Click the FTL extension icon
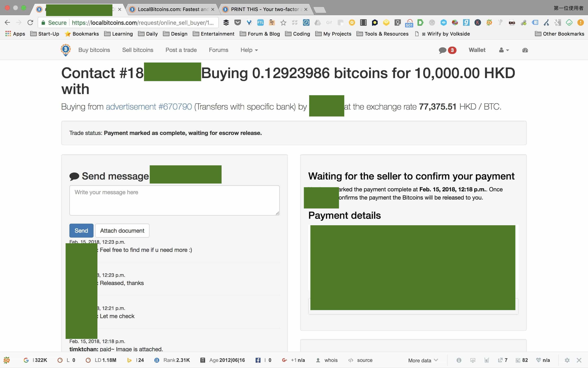This screenshot has height=368, width=588. [260, 23]
